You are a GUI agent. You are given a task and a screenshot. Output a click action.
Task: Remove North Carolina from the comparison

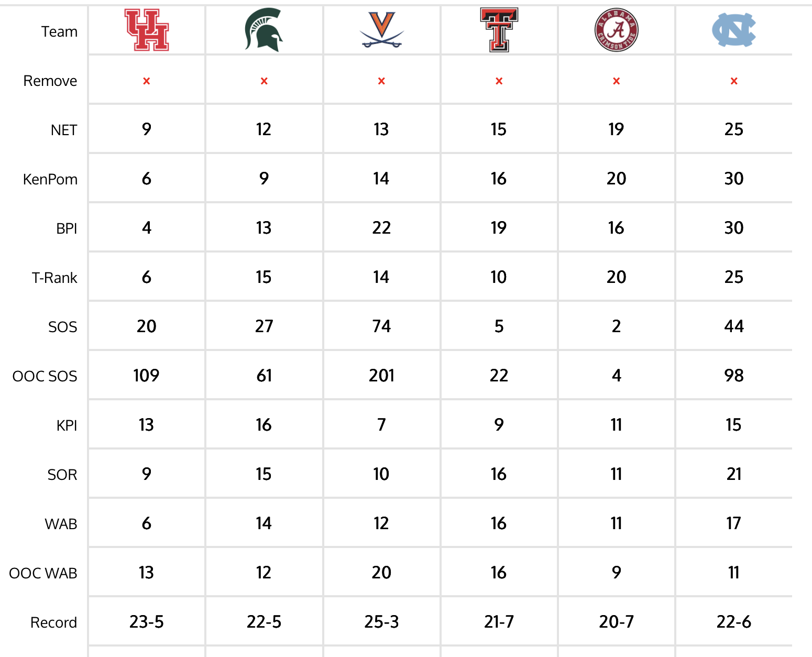pos(734,81)
